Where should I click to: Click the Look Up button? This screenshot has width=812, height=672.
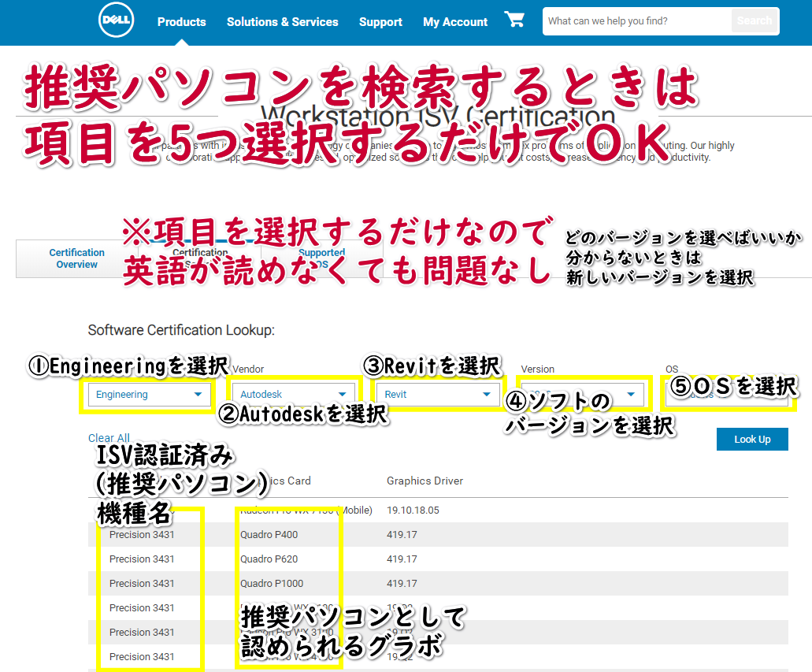click(752, 440)
